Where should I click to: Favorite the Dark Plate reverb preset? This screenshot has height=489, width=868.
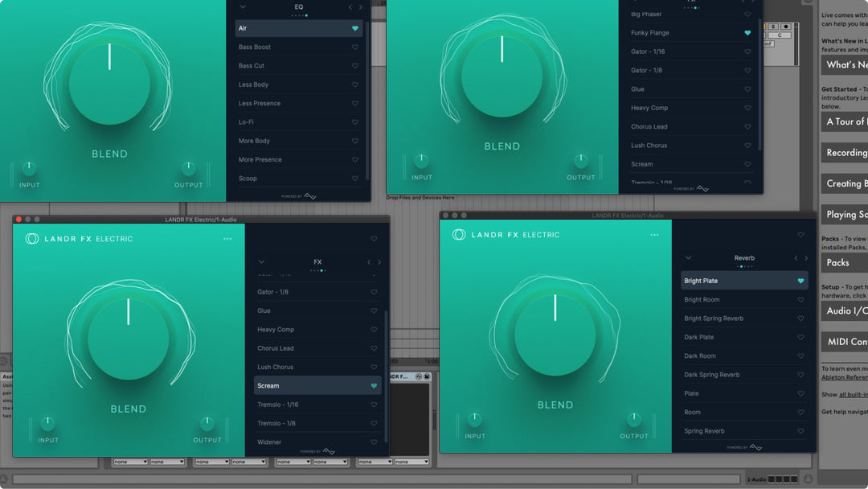click(800, 337)
